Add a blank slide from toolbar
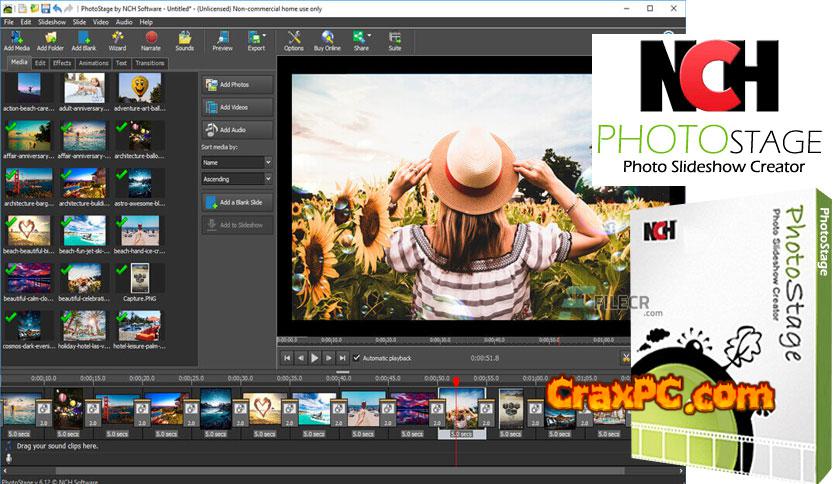The width and height of the screenshot is (836, 484). pyautogui.click(x=84, y=38)
